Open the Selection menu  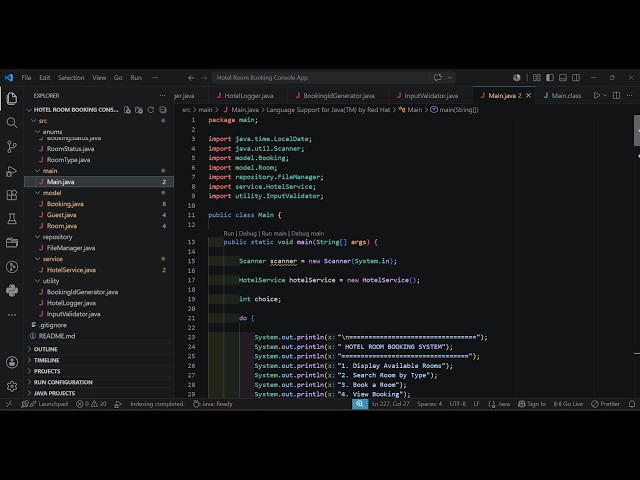71,78
